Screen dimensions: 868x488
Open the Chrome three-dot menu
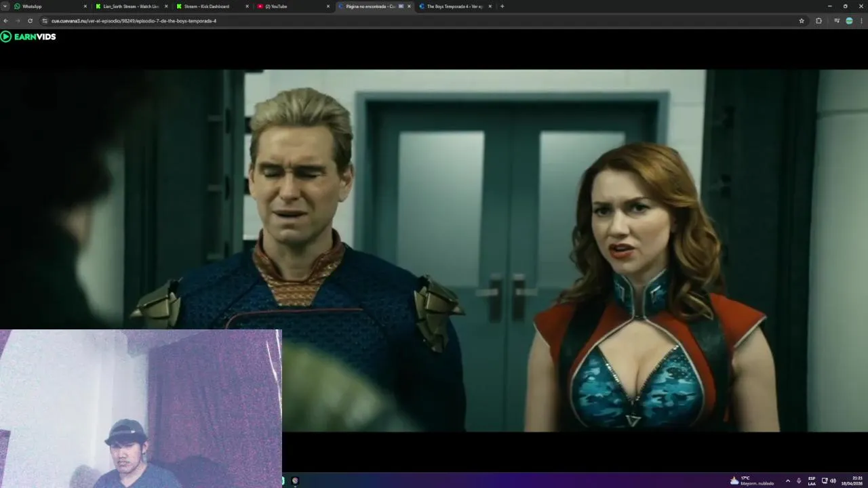[861, 21]
